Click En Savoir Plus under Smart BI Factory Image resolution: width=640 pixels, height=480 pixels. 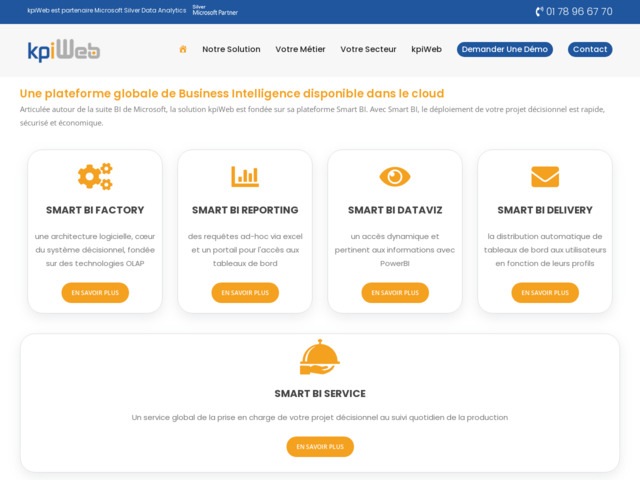click(x=95, y=293)
